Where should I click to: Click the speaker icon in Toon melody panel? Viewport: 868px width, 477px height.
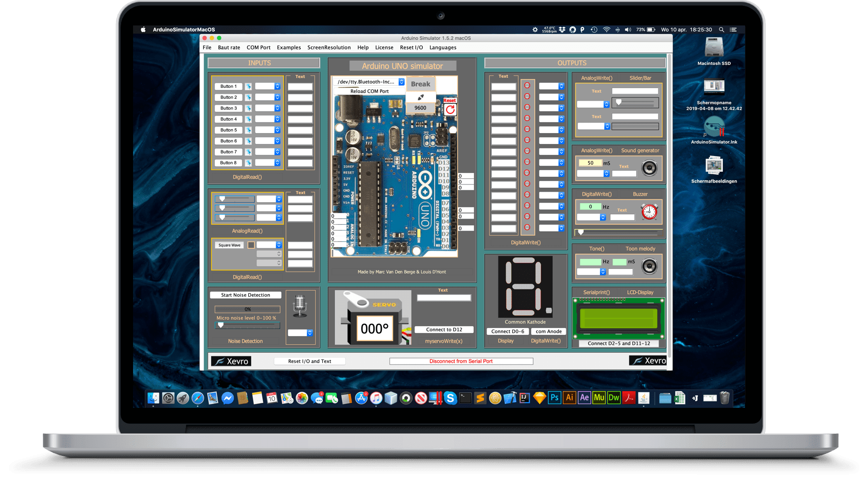pyautogui.click(x=649, y=265)
